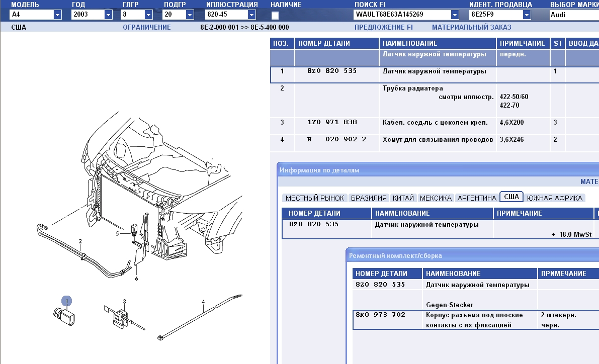The height and width of the screenshot is (364, 599).
Task: Open the МОДЕЛЬ dropdown showing A4
Action: (x=57, y=15)
